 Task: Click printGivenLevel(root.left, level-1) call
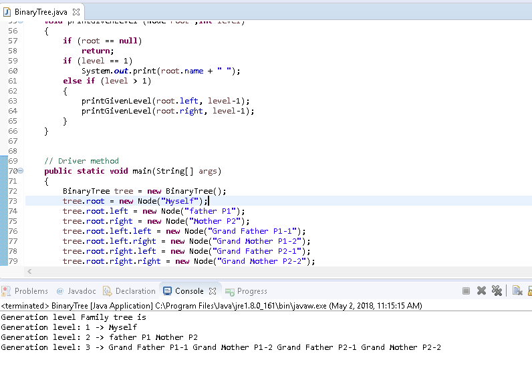(x=166, y=101)
